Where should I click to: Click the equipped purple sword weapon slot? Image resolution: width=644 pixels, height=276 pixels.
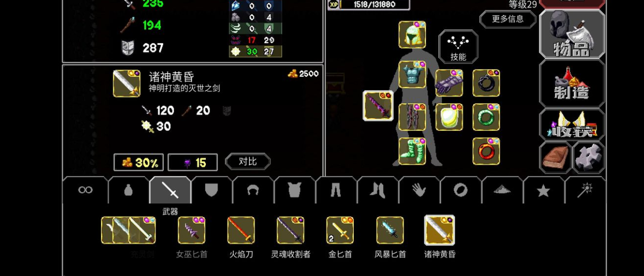pos(378,106)
